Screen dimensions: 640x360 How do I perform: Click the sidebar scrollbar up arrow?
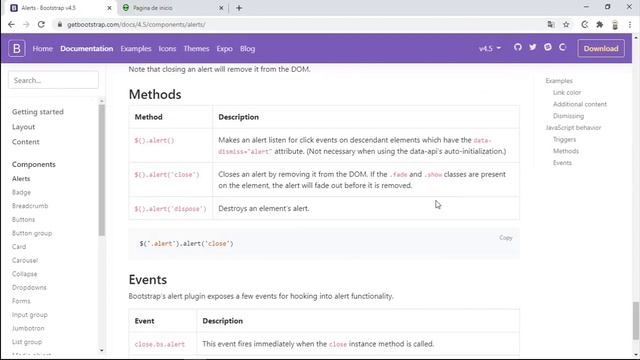(102, 100)
